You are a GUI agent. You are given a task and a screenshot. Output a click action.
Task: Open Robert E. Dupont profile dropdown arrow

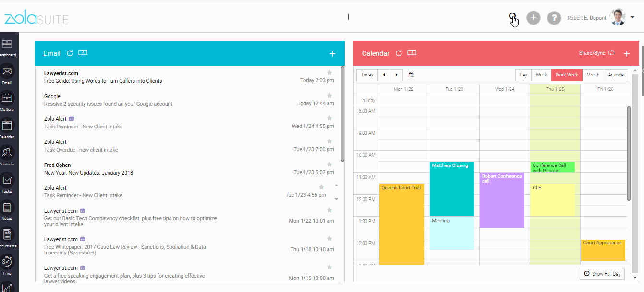click(x=632, y=17)
